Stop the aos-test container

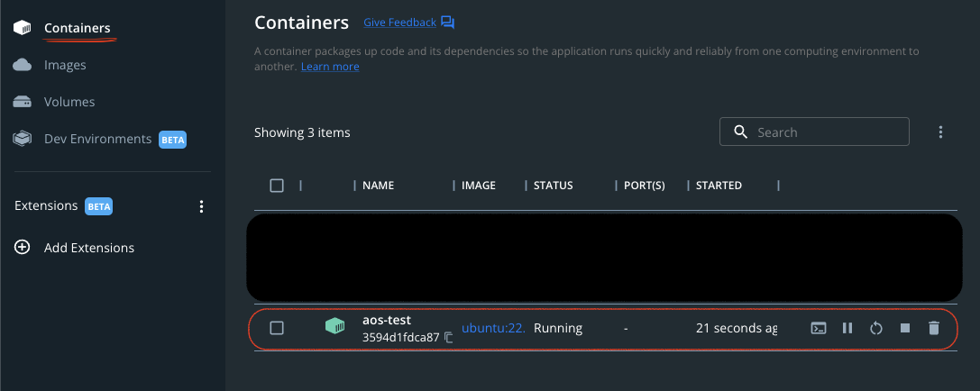[905, 328]
